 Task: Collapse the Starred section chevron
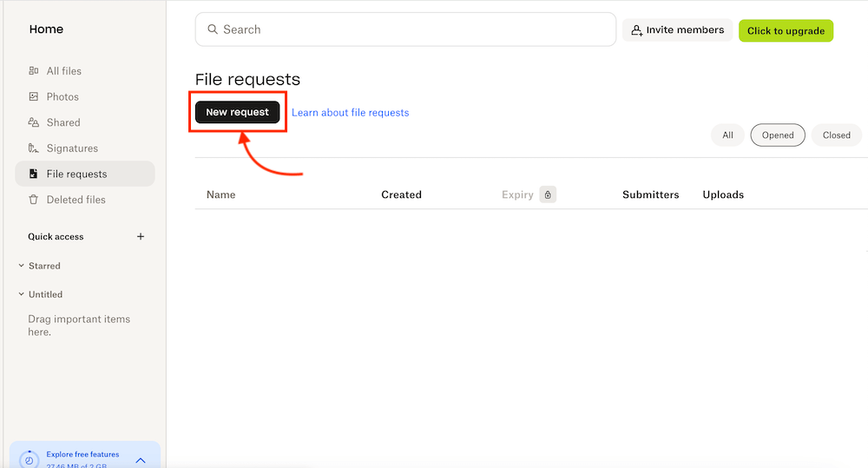pos(21,266)
